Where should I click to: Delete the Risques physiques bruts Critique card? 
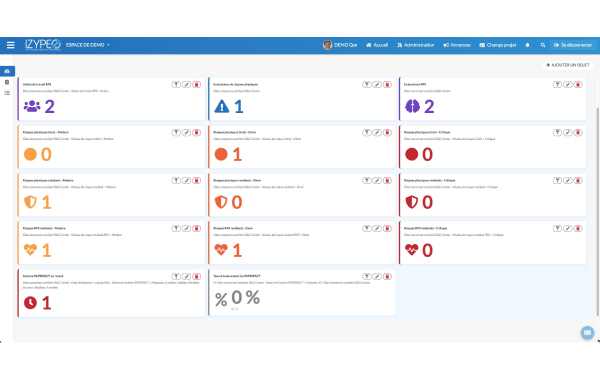pos(578,133)
